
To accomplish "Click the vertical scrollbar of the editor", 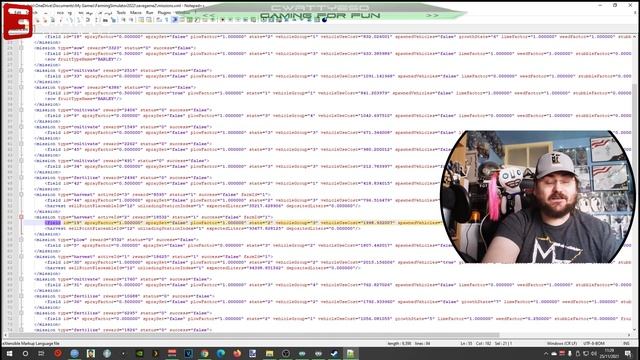I will [x=635, y=183].
